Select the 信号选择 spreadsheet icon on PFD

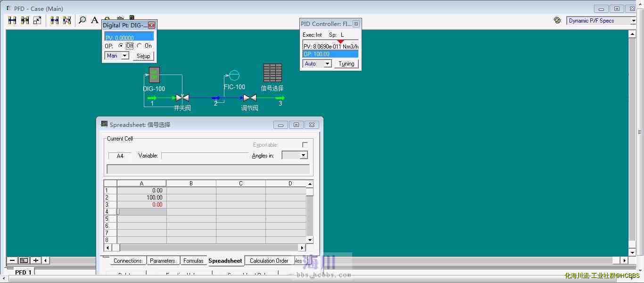pos(272,73)
